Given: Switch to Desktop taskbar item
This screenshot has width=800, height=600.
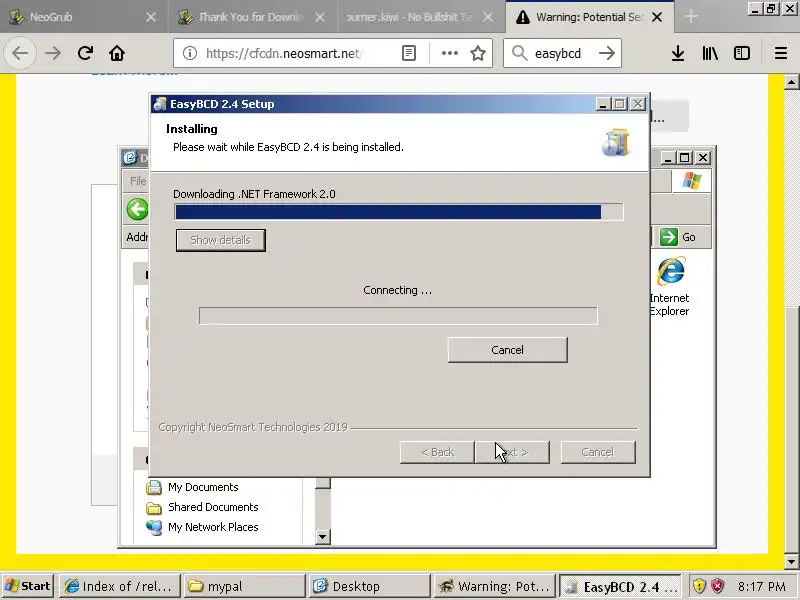Looking at the screenshot, I should point(369,586).
